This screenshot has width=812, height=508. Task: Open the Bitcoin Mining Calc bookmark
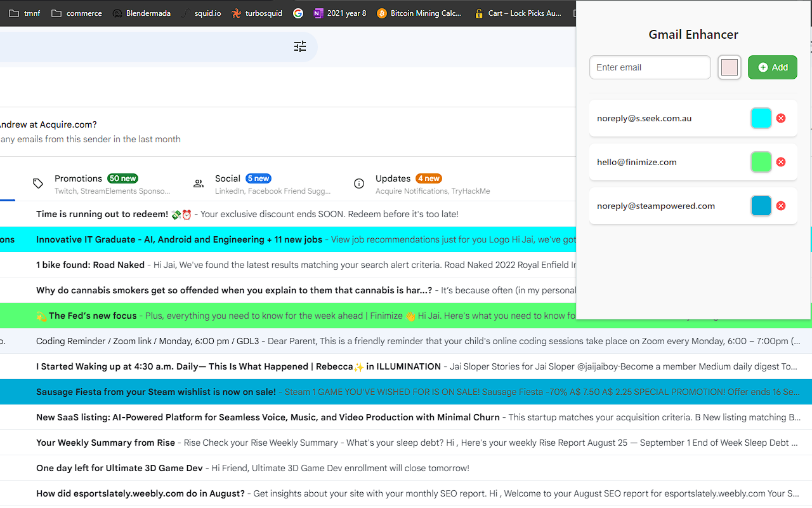pos(419,13)
